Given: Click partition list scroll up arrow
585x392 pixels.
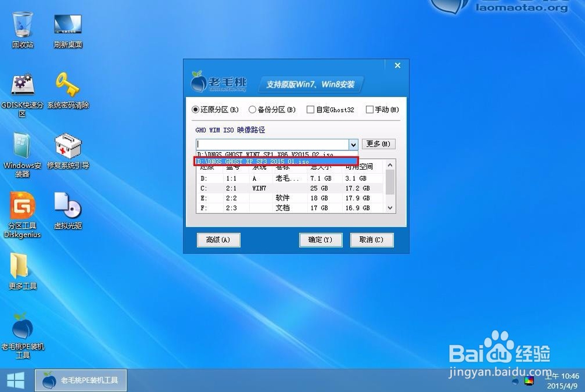Looking at the screenshot, I should point(390,165).
